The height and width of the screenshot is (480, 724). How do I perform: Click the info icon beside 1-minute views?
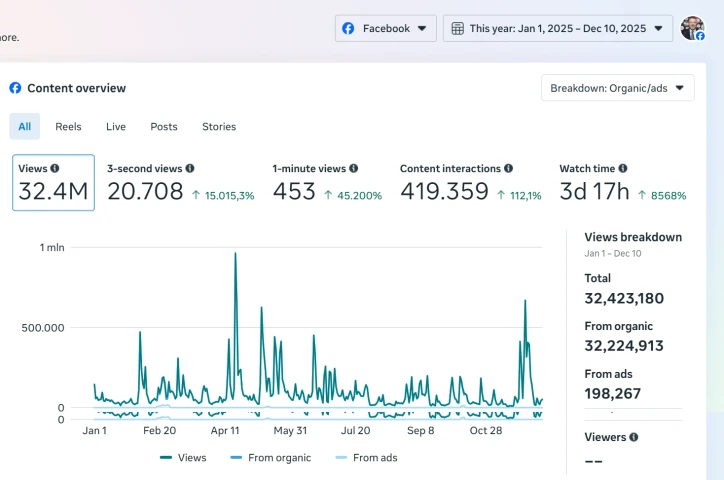(x=354, y=169)
